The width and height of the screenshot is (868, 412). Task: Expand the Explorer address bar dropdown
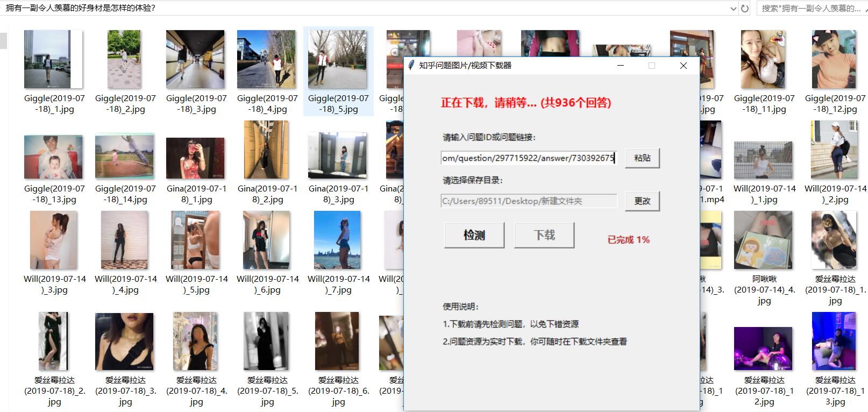click(x=734, y=8)
